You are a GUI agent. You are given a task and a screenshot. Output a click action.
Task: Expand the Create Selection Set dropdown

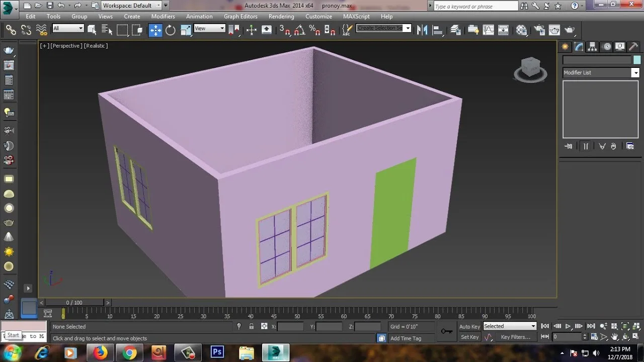408,28
